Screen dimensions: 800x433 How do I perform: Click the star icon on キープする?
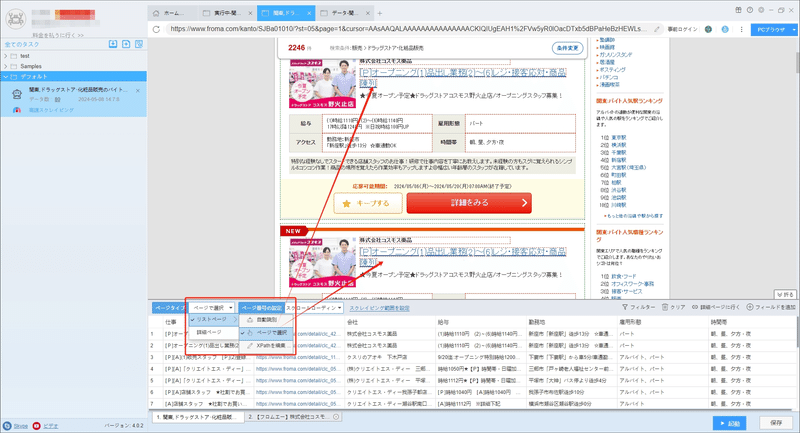tap(346, 203)
